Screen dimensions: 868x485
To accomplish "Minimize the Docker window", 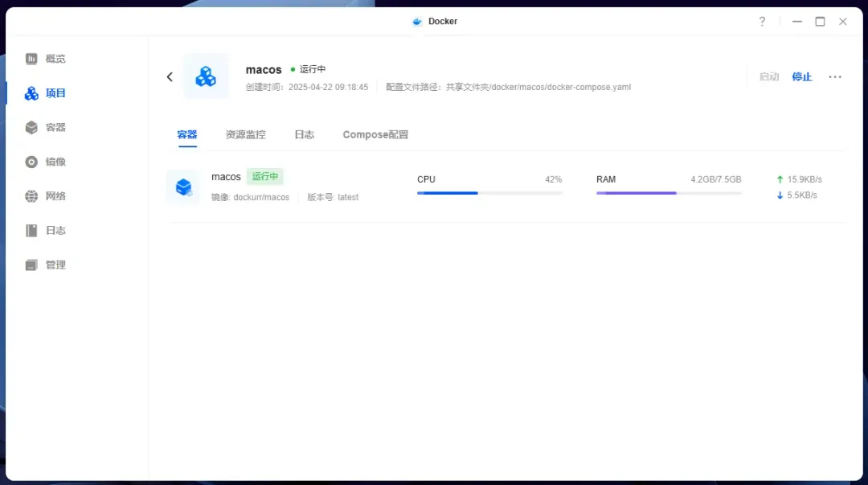I will coord(797,22).
